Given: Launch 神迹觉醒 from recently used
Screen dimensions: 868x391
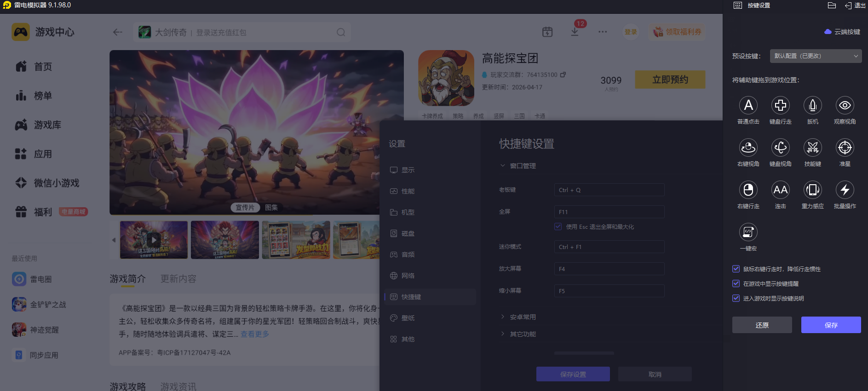Looking at the screenshot, I should tap(35, 329).
